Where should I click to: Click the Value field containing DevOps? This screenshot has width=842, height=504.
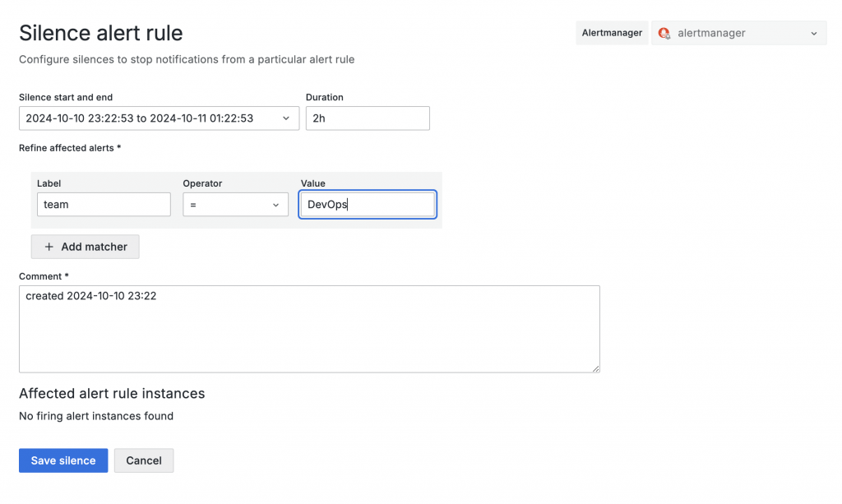tap(367, 205)
